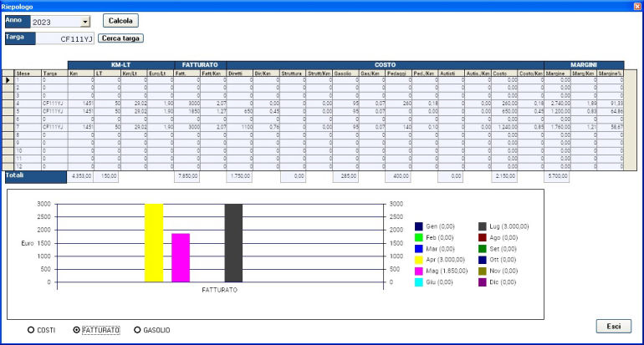The width and height of the screenshot is (644, 345).
Task: Open the Anno year dropdown arrow
Action: tap(85, 22)
